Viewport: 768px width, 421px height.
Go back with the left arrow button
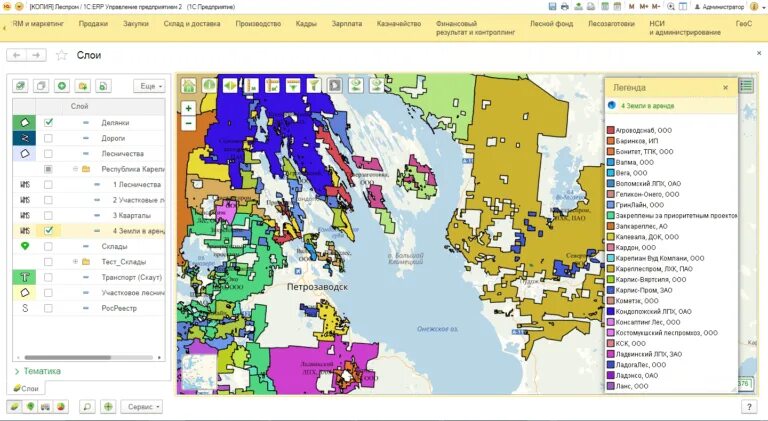17,55
